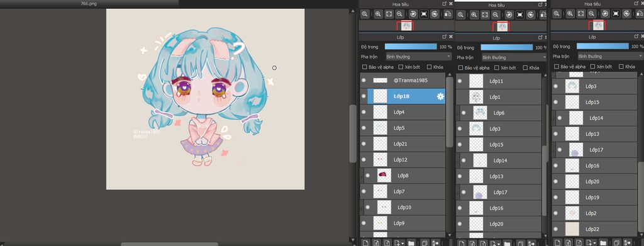Image resolution: width=644 pixels, height=246 pixels.
Task: Zoom out using the right navigator panel
Action: click(x=592, y=14)
